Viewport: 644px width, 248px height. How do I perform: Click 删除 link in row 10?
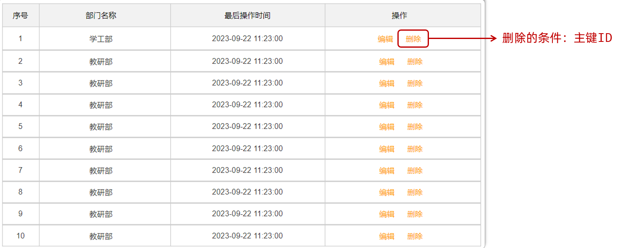click(415, 236)
